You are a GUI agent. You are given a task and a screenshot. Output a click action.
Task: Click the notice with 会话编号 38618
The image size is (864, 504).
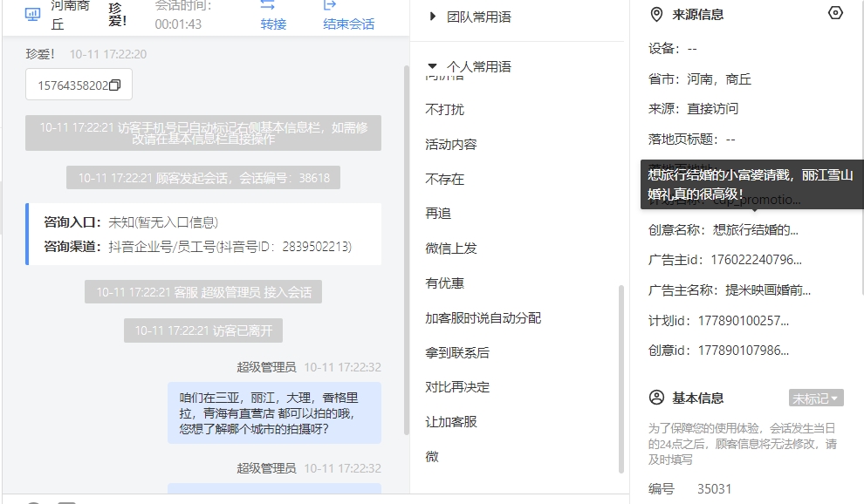point(203,178)
